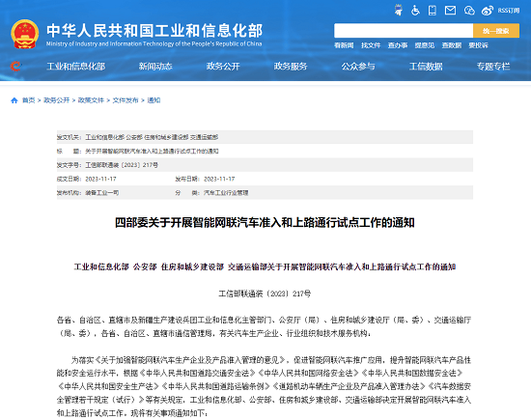This screenshot has width=531, height=420.
Task: Click 通知 in the breadcrumb
Action: pyautogui.click(x=154, y=100)
